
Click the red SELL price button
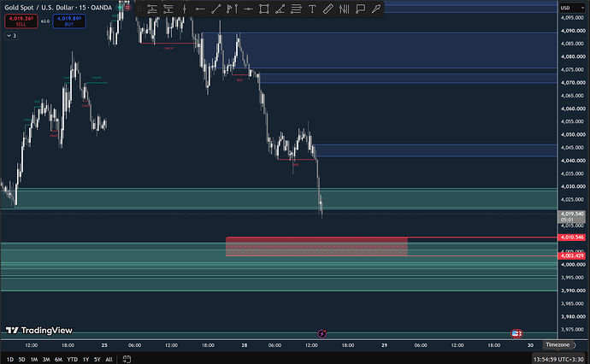[x=21, y=21]
